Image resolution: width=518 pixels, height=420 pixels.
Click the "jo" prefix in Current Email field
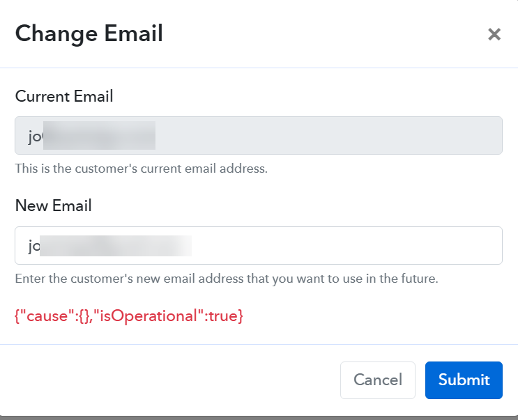[x=35, y=136]
